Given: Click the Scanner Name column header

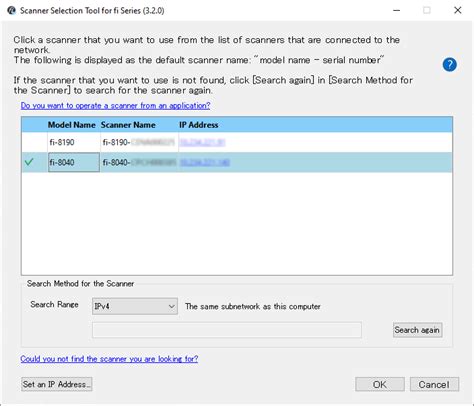Looking at the screenshot, I should click(x=128, y=125).
